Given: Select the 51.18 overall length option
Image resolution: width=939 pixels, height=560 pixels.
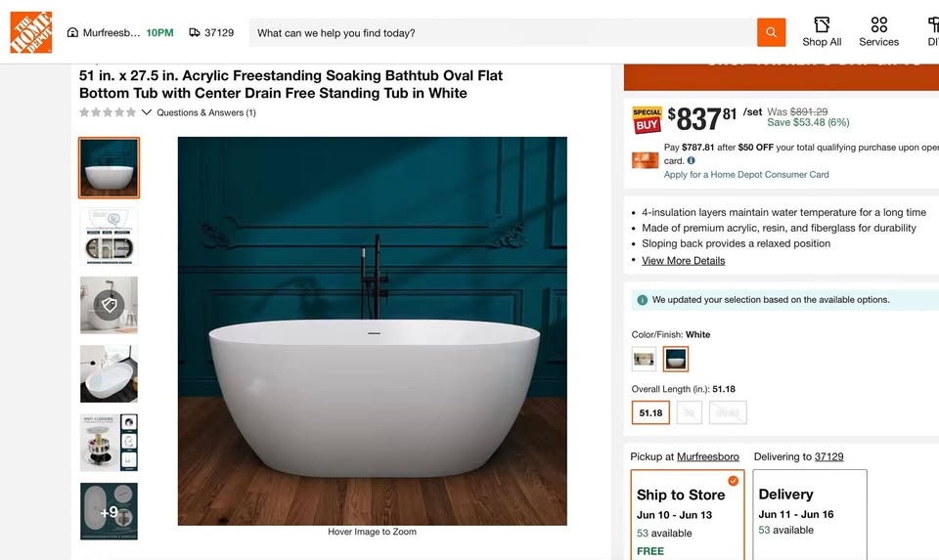Looking at the screenshot, I should click(x=650, y=412).
